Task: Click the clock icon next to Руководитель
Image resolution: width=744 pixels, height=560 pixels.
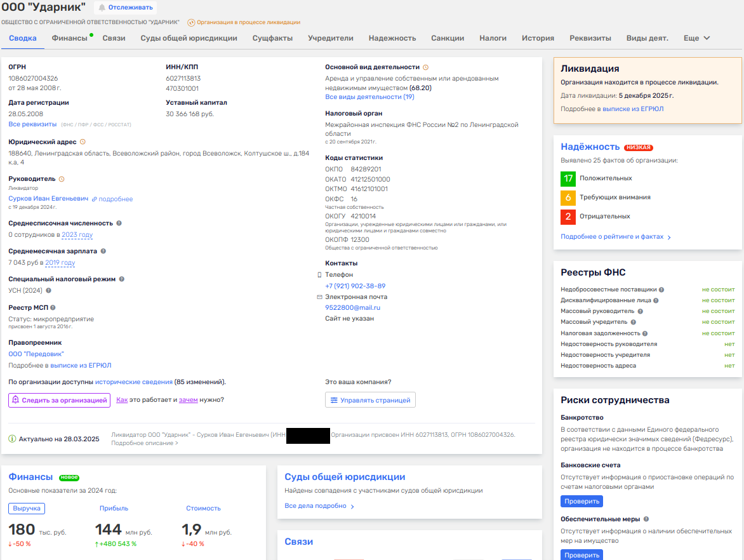Action: click(62, 179)
